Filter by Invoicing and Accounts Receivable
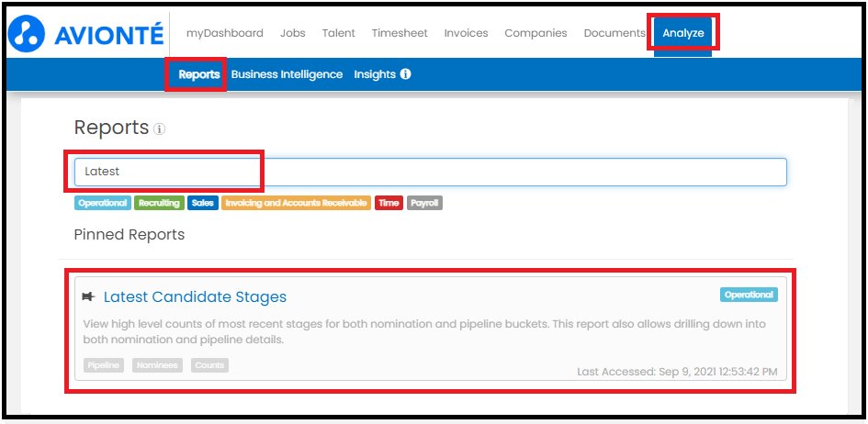Screen dimensions: 868x424 click(296, 203)
